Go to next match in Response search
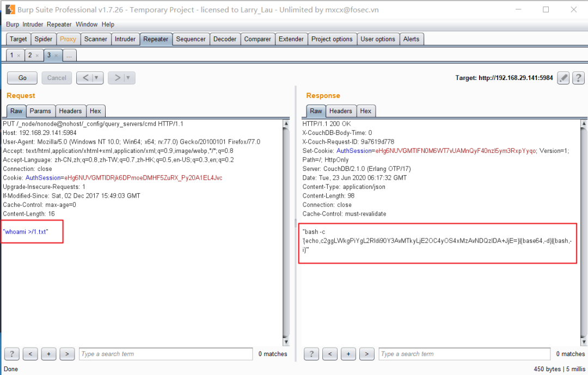This screenshot has height=375, width=588. coord(367,354)
